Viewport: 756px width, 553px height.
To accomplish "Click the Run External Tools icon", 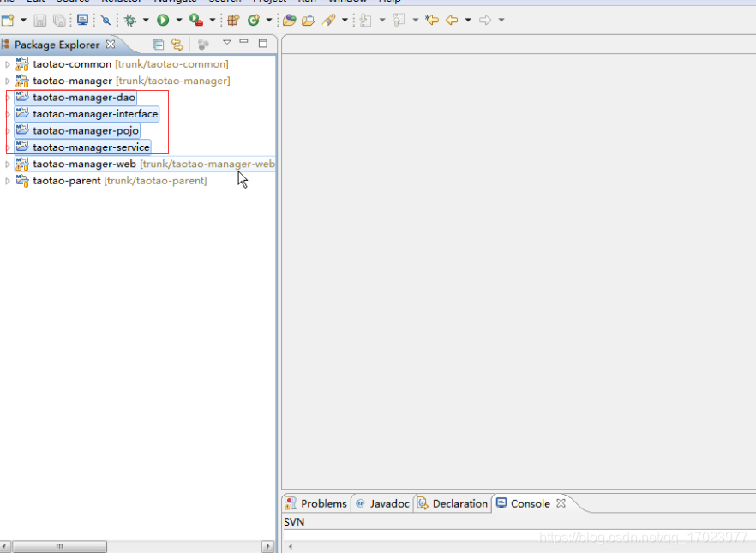I will (196, 21).
